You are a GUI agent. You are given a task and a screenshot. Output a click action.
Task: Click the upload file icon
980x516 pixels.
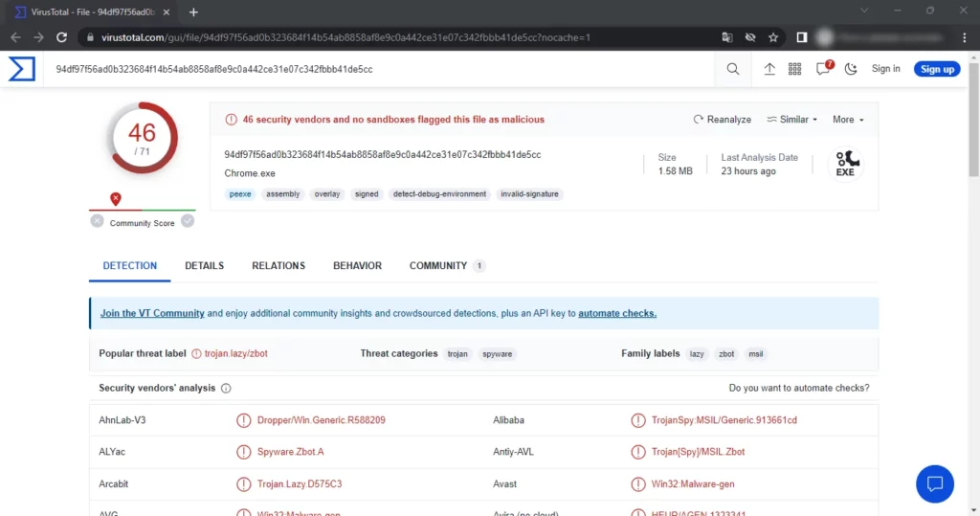pos(769,69)
